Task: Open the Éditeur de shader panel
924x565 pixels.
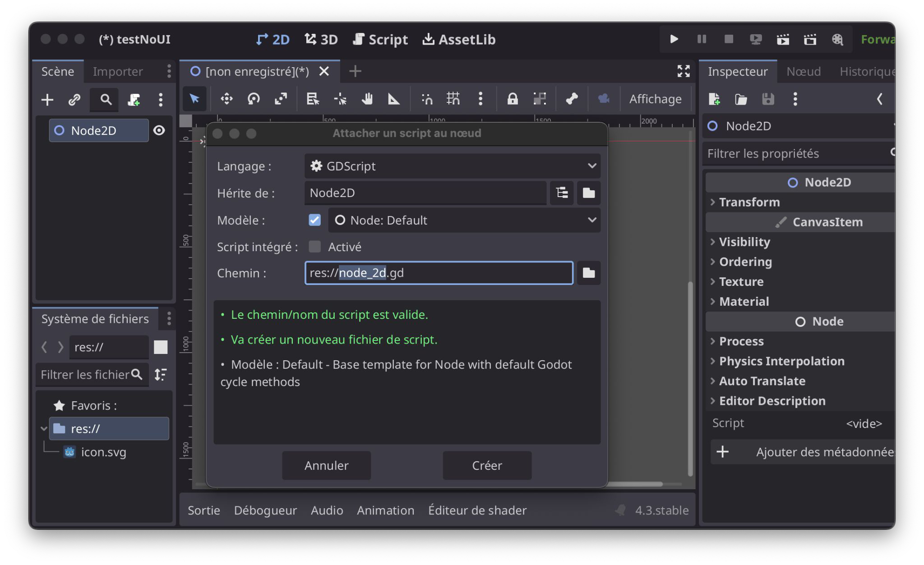Action: 477,510
